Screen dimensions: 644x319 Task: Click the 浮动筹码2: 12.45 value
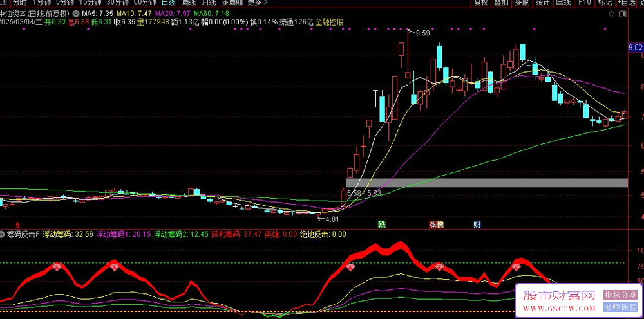click(181, 235)
